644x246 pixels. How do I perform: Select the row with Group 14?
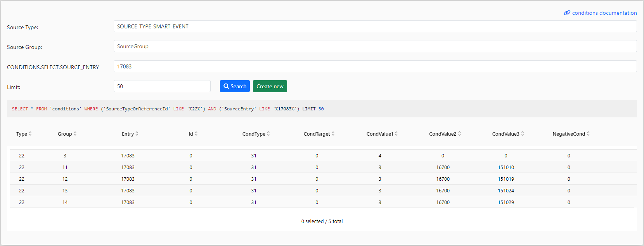pyautogui.click(x=65, y=202)
